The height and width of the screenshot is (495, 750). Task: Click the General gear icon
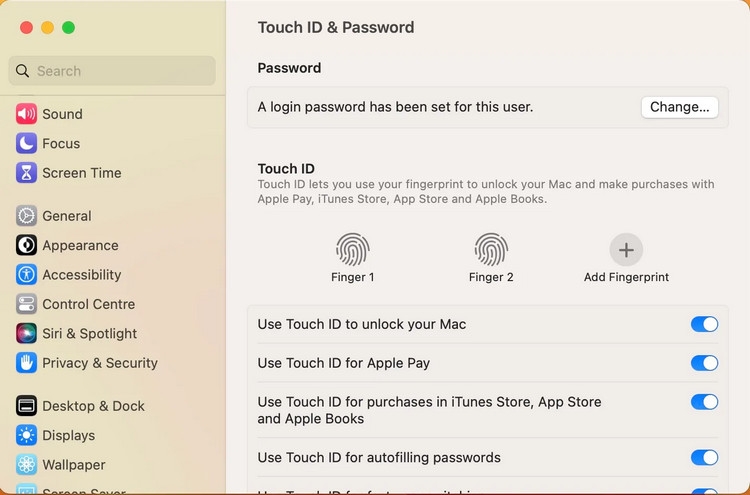click(x=26, y=216)
